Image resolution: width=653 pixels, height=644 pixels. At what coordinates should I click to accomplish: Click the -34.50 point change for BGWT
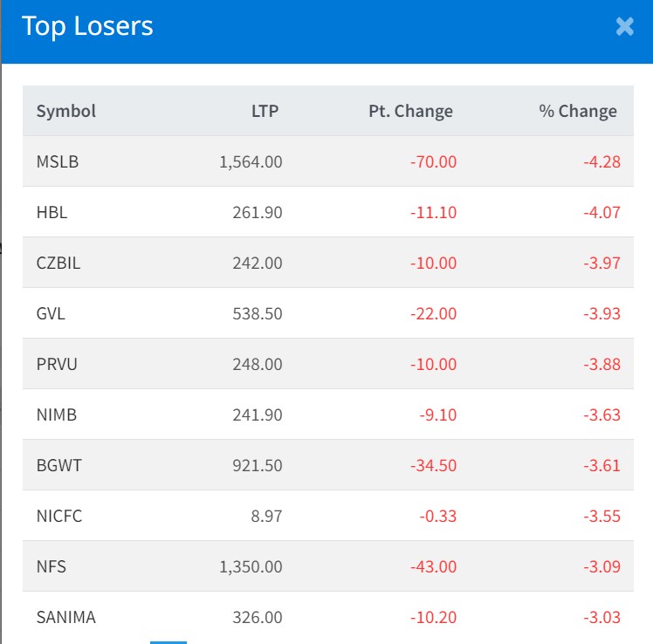[x=432, y=465]
